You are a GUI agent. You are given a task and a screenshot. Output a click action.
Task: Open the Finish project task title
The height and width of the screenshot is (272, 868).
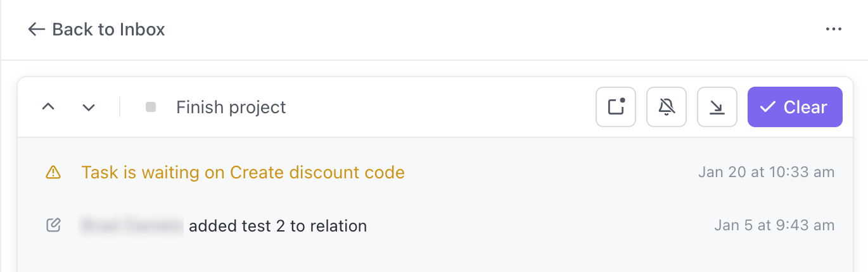231,108
